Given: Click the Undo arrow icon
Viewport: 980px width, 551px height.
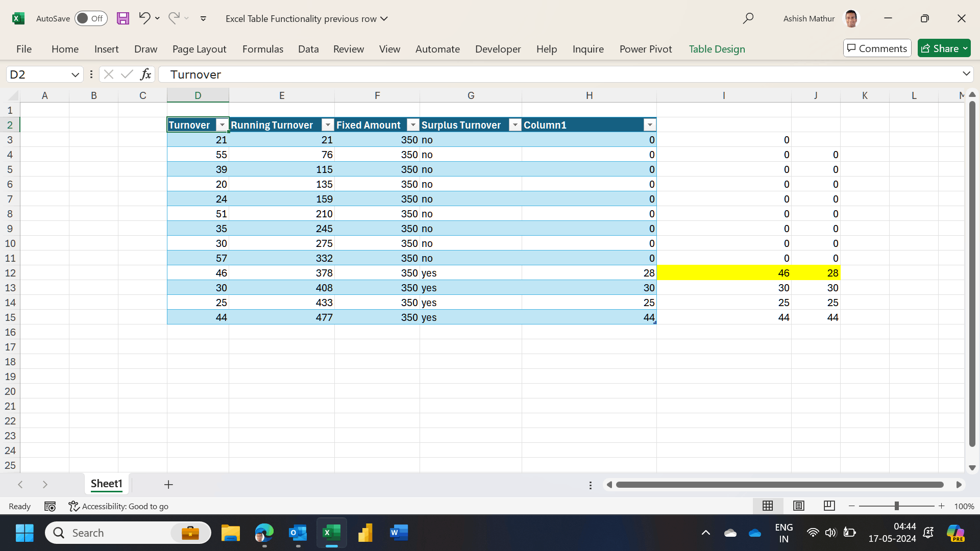Looking at the screenshot, I should click(144, 18).
